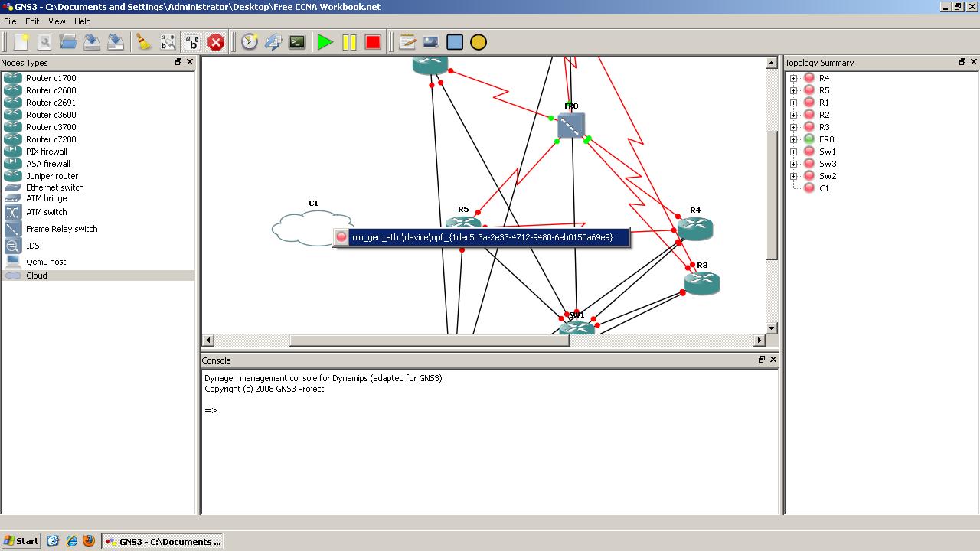Click the import/export startup configs icon

point(273,42)
